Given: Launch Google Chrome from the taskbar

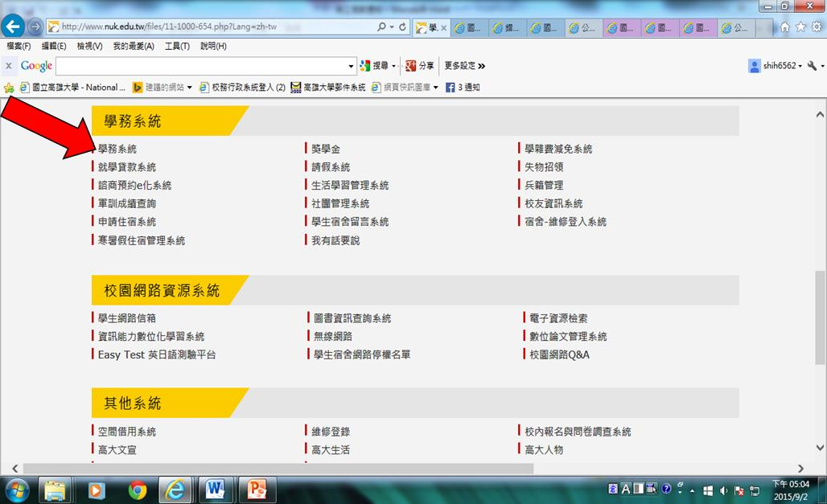Looking at the screenshot, I should point(138,489).
